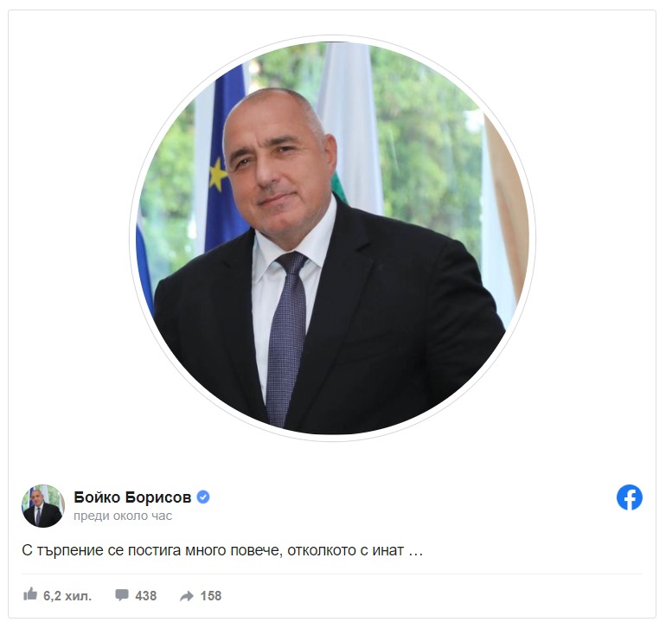This screenshot has width=672, height=622.
Task: Click the blue verified badge checkmark
Action: pyautogui.click(x=203, y=497)
